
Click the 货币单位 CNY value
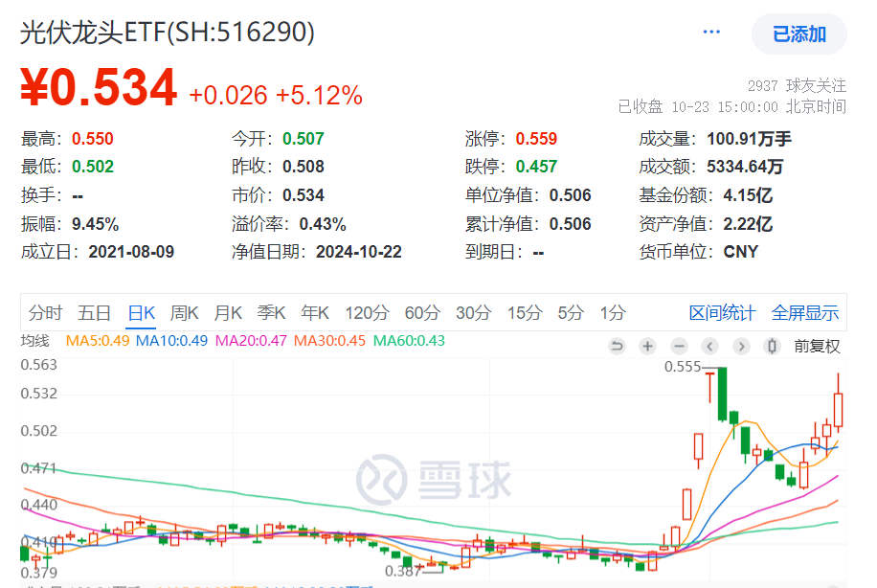coord(740,252)
